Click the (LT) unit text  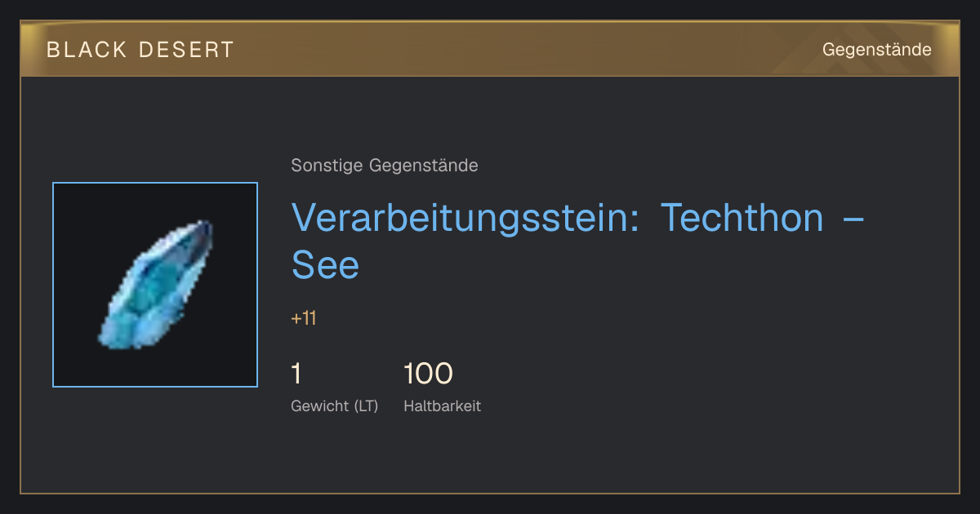tap(366, 406)
